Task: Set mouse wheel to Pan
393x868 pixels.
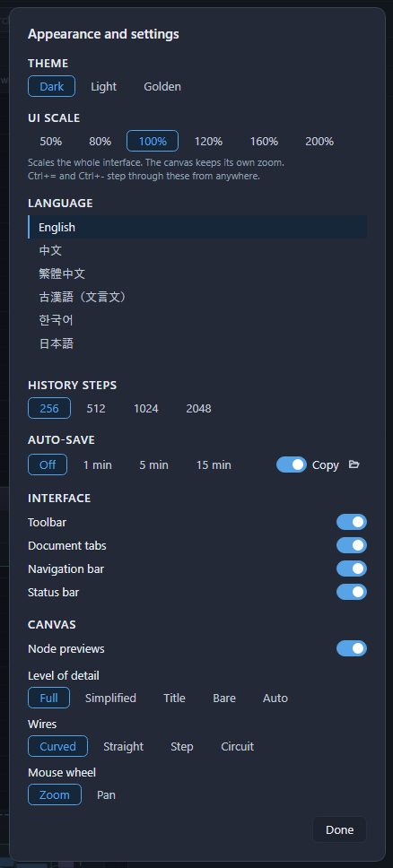Action: (x=107, y=795)
